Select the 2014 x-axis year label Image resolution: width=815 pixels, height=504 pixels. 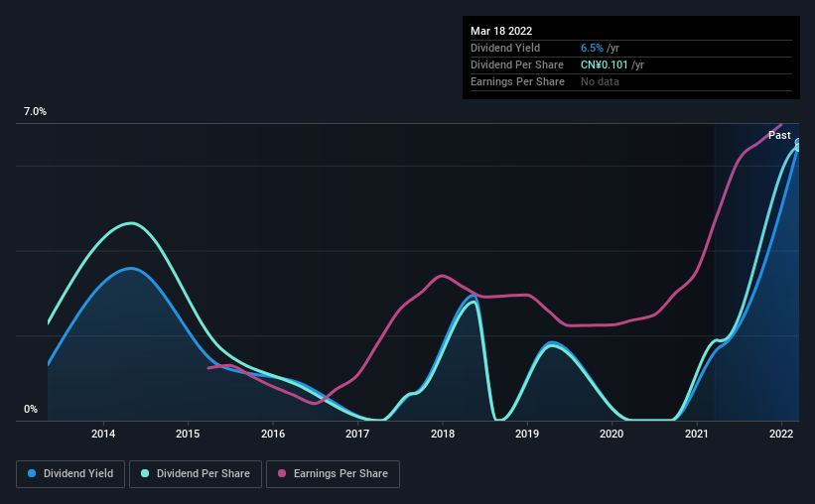[103, 434]
